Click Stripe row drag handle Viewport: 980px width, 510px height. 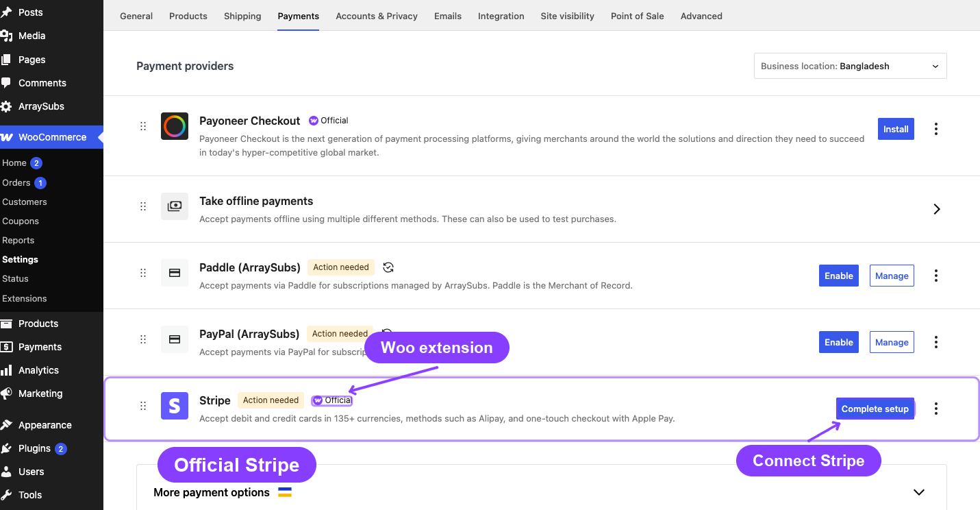[x=143, y=406]
